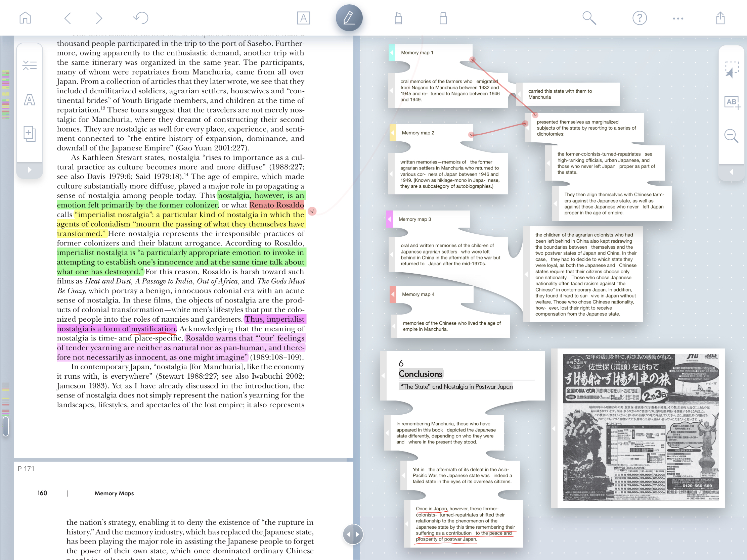Go to the next page arrow
Screen dimensions: 747x560
pos(99,18)
